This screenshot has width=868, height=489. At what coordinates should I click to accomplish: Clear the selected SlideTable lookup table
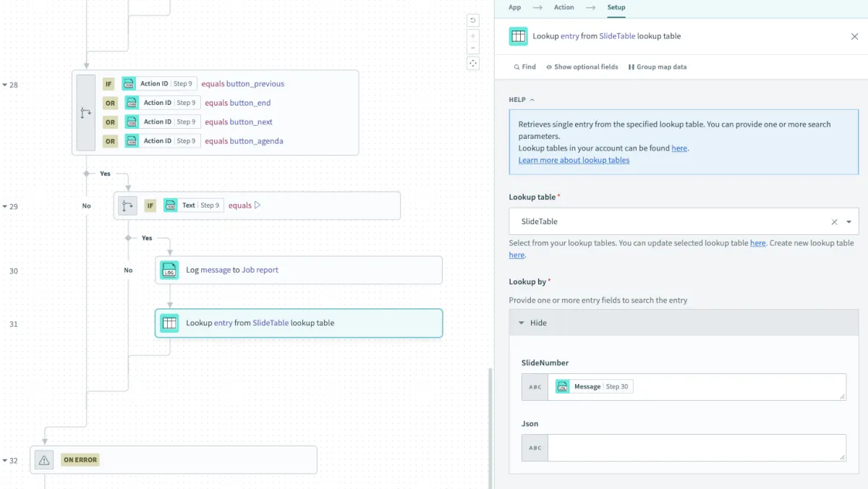pyautogui.click(x=834, y=222)
